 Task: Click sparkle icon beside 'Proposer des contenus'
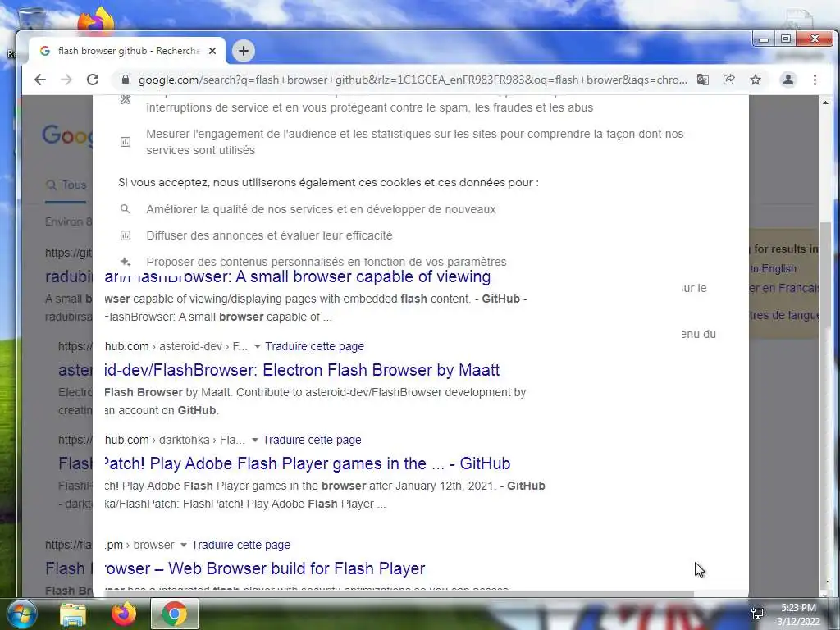point(126,262)
